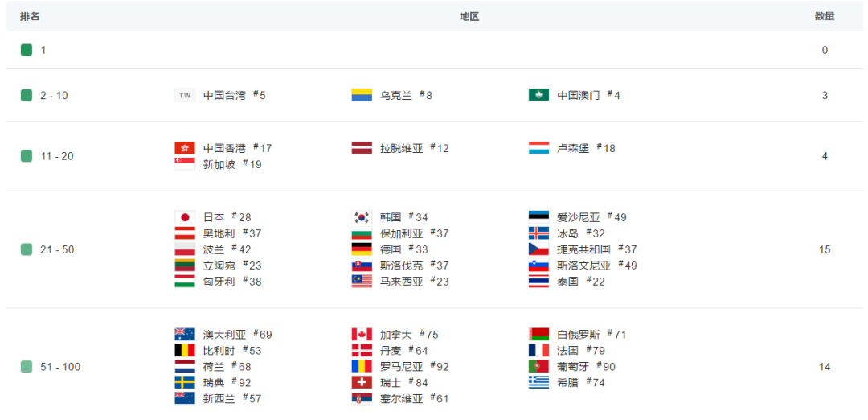Click the Australia flag icon
This screenshot has height=420, width=868.
coord(184,335)
